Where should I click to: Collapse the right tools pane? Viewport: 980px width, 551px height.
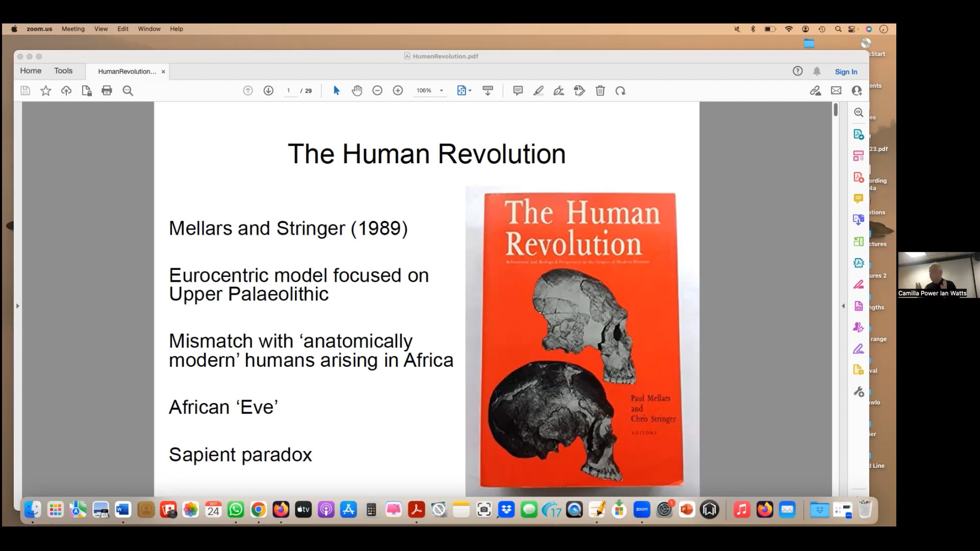click(843, 306)
